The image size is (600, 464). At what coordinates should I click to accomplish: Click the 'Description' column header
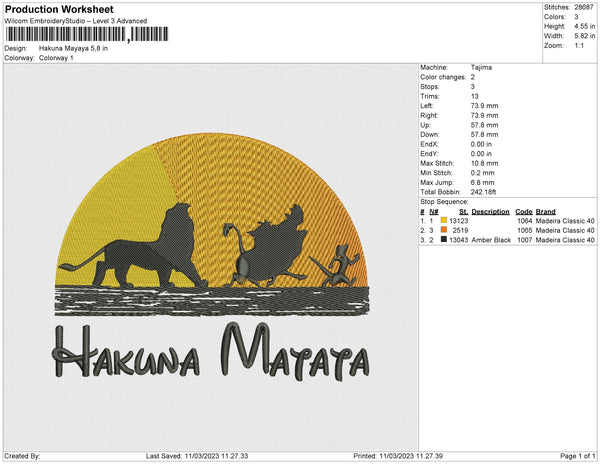tap(491, 212)
